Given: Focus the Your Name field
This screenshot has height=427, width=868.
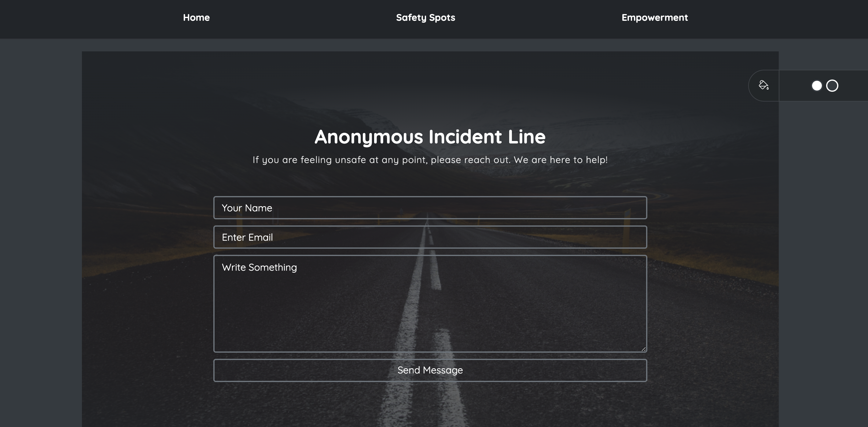Looking at the screenshot, I should (x=430, y=208).
